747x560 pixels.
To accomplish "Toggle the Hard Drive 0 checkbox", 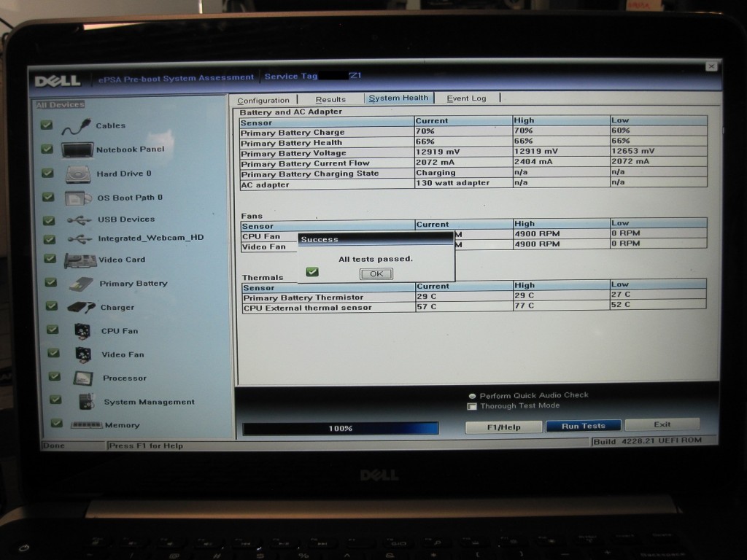I will [x=47, y=173].
